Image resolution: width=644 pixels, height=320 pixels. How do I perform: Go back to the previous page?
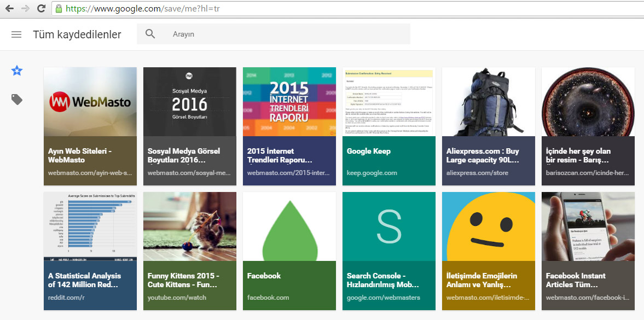click(x=9, y=8)
